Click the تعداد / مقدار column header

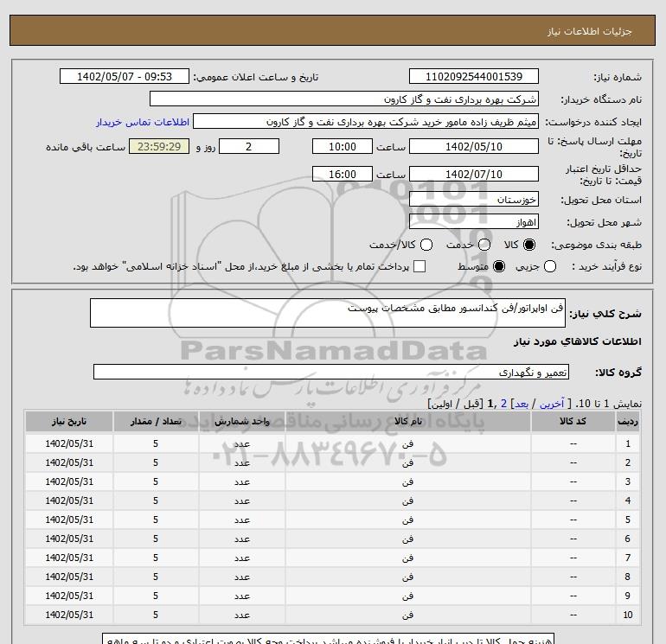(156, 421)
